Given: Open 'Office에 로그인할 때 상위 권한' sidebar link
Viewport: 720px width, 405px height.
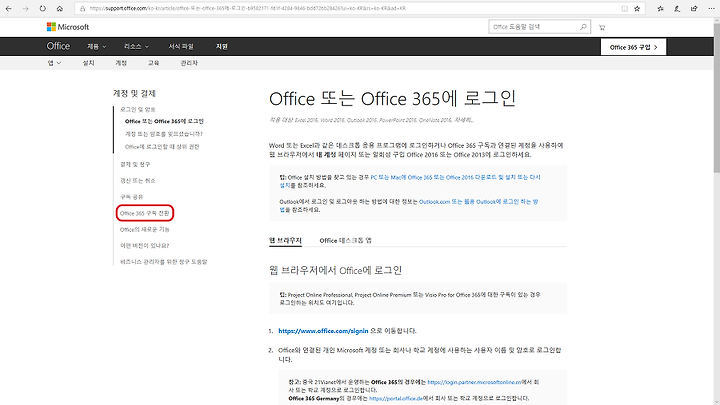Looking at the screenshot, I should click(x=162, y=147).
